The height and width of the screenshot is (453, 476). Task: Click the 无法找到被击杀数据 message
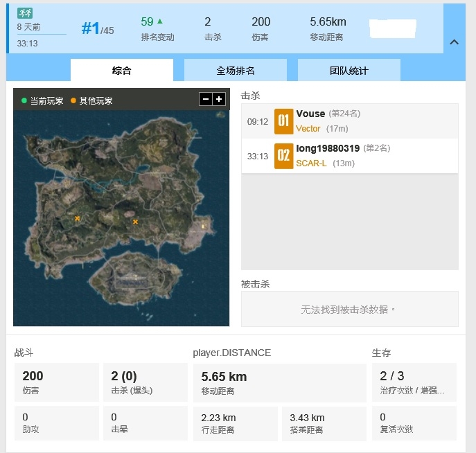(348, 310)
